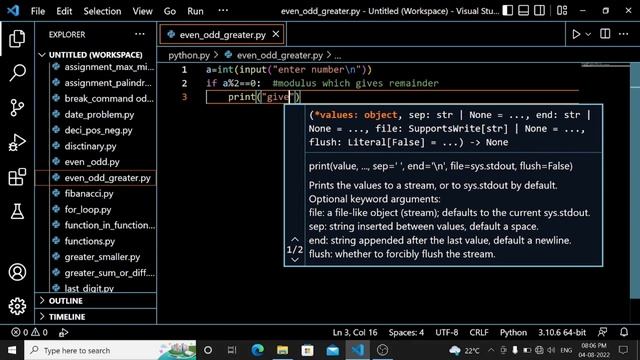Select even_odd_greater.py in the explorer

point(96,178)
